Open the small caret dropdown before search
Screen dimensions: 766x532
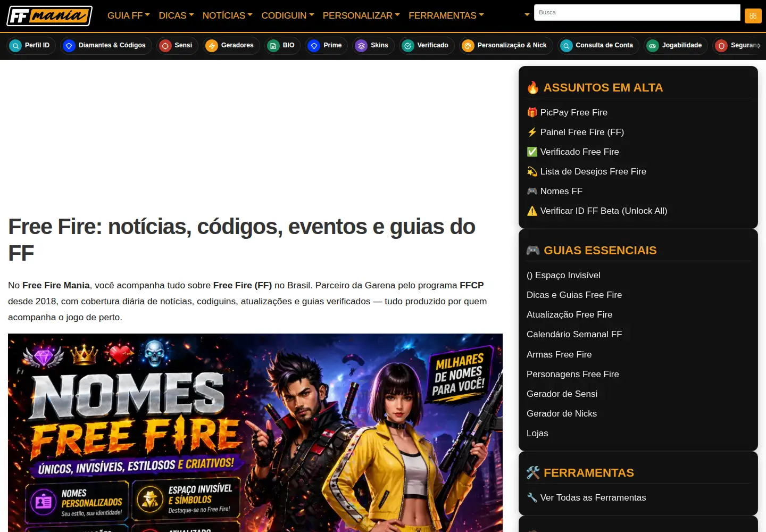coord(527,15)
